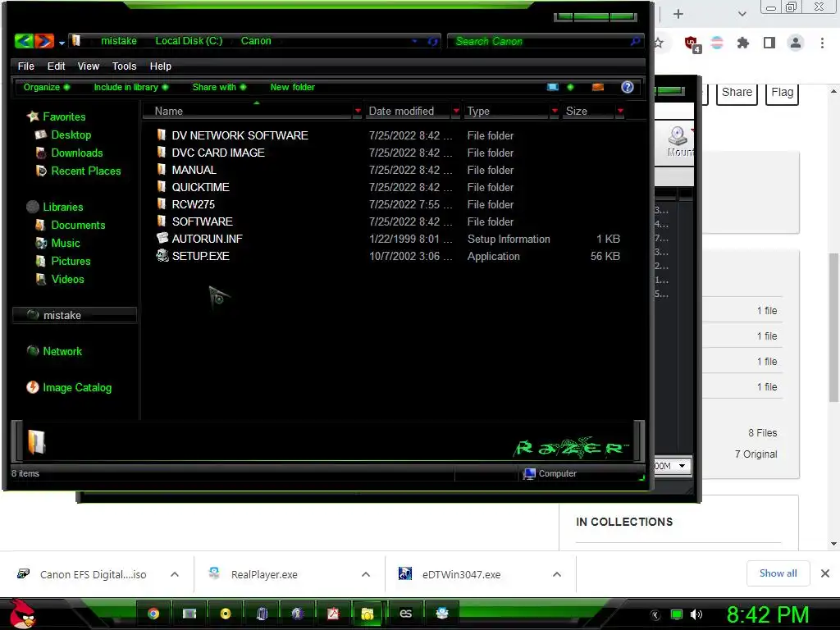Open the View menu

tap(89, 66)
